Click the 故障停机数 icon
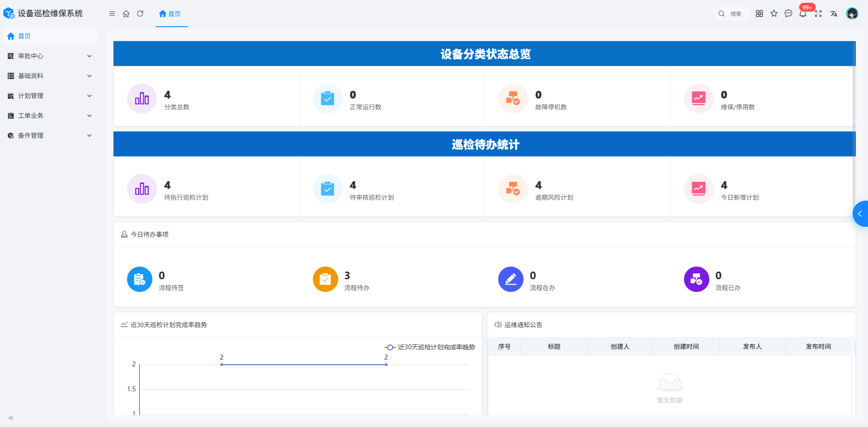868x427 pixels. tap(513, 99)
